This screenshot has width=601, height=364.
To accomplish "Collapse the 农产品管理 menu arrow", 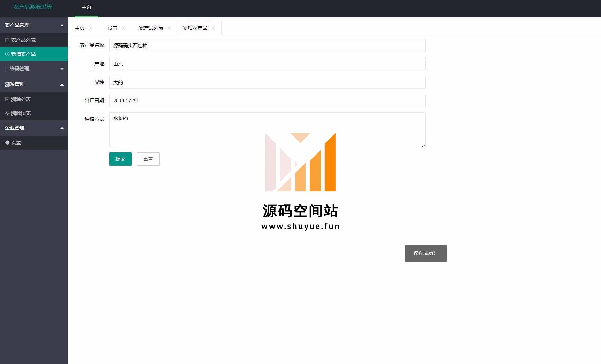I will (x=62, y=25).
